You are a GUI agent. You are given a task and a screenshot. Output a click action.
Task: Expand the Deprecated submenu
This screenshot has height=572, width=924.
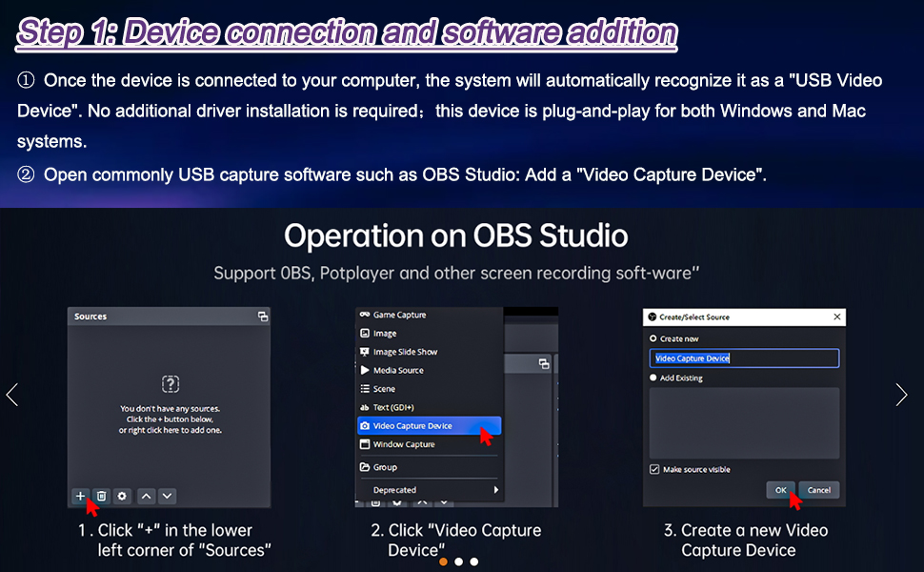pos(429,490)
